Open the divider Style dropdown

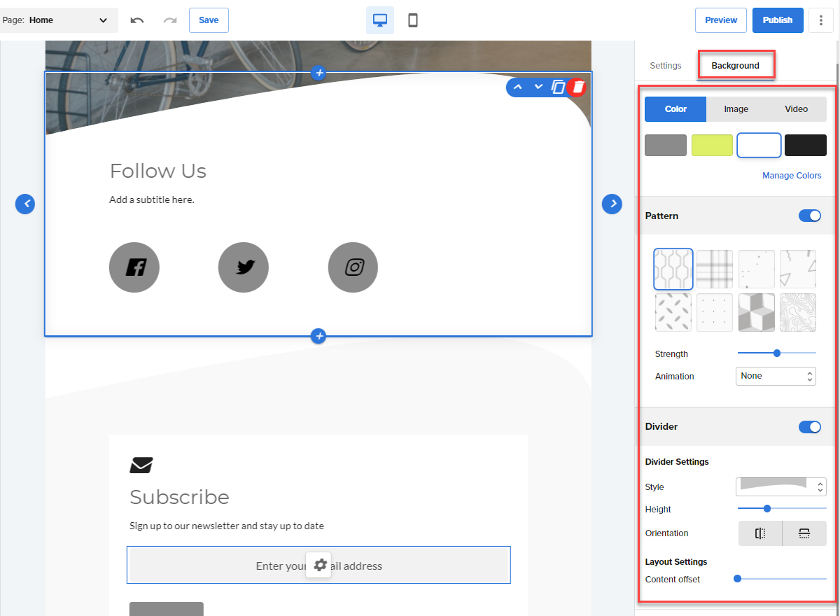[781, 486]
